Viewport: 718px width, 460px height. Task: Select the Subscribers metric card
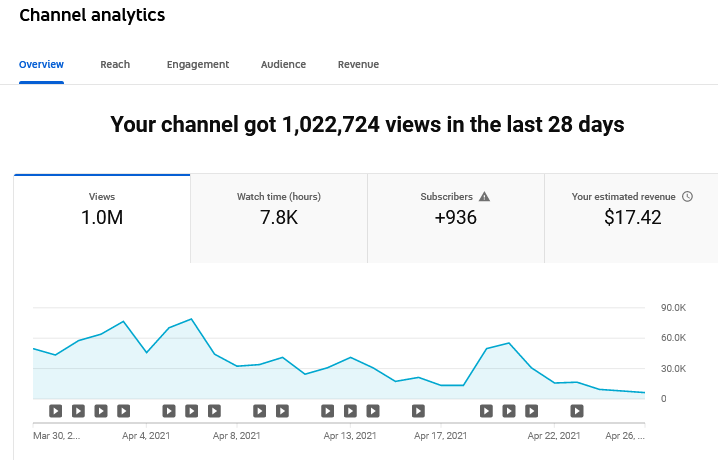(x=455, y=208)
